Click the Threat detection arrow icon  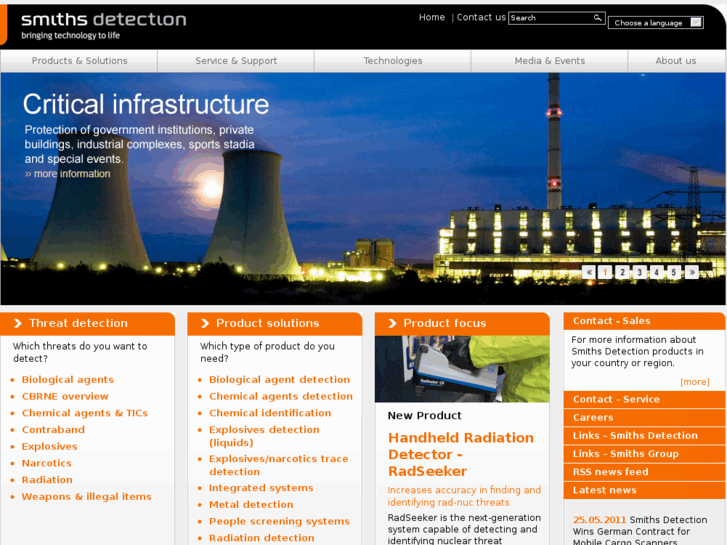[x=18, y=323]
